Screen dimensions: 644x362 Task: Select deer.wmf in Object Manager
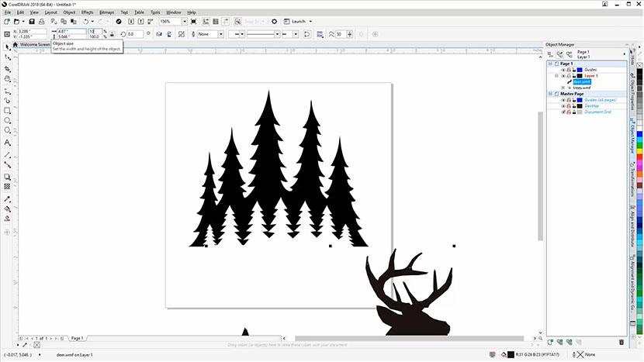[x=582, y=81]
